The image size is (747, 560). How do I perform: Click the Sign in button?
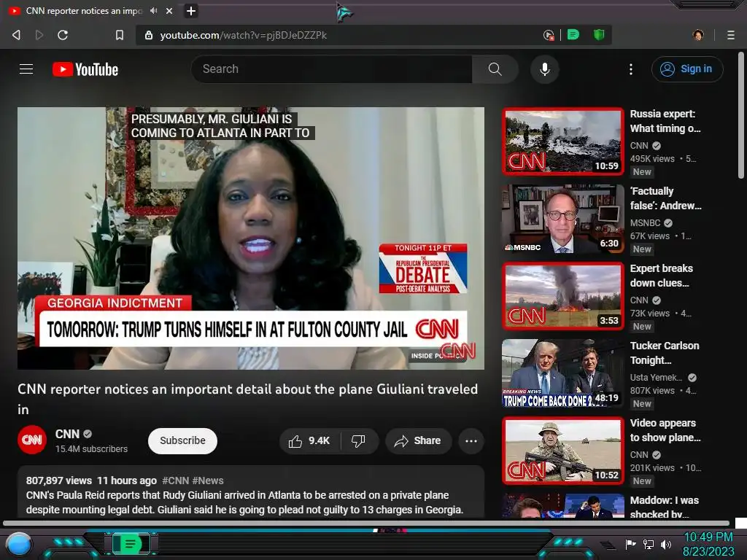(x=687, y=69)
